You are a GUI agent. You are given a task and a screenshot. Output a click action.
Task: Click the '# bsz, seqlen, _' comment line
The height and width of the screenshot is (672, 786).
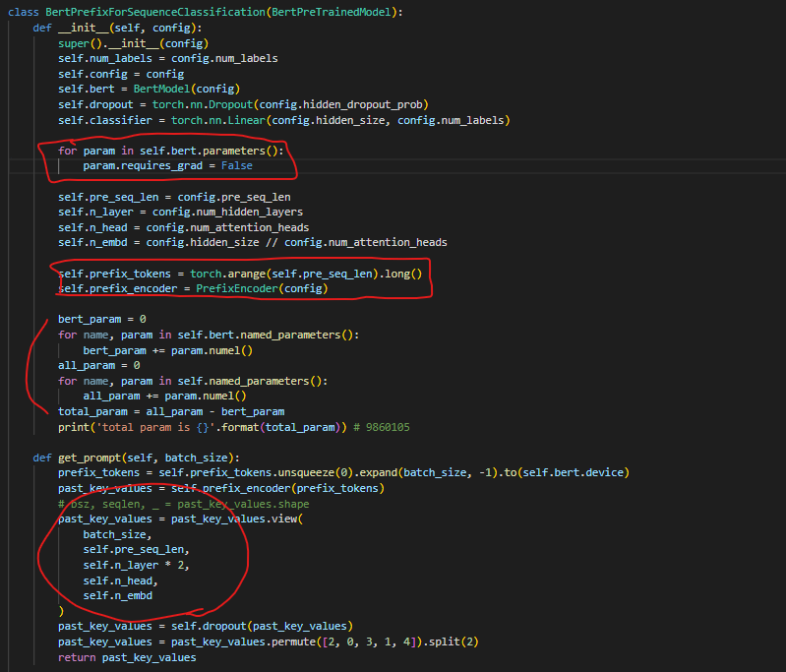pos(184,504)
